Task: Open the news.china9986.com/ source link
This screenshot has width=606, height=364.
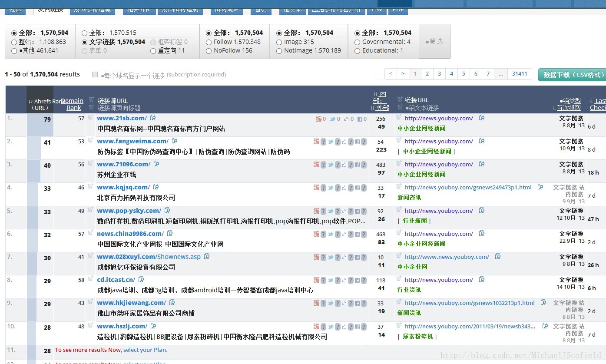Action: [130, 234]
